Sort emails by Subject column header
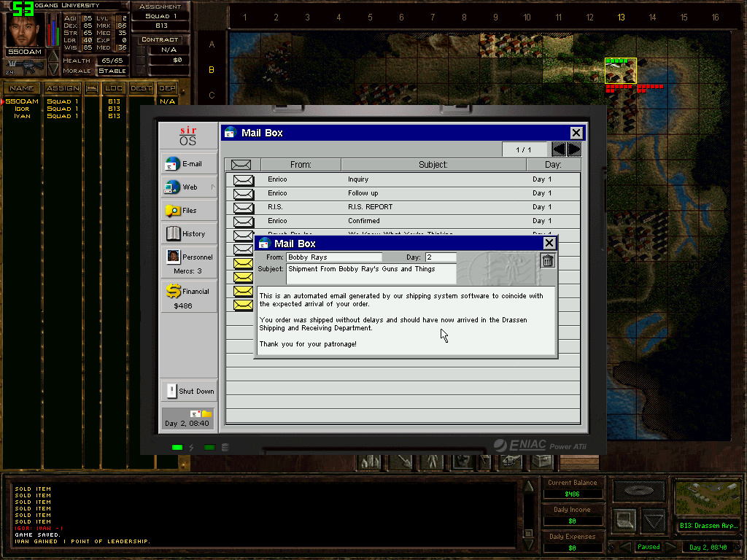The width and height of the screenshot is (747, 560). tap(433, 165)
